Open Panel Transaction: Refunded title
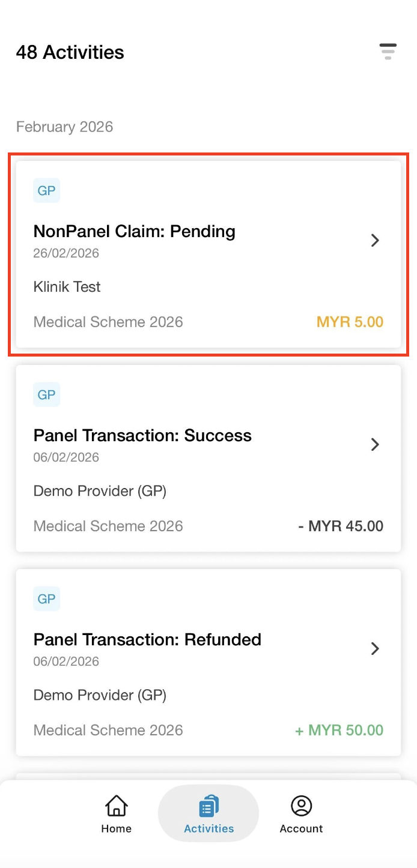The width and height of the screenshot is (417, 868). click(x=147, y=640)
